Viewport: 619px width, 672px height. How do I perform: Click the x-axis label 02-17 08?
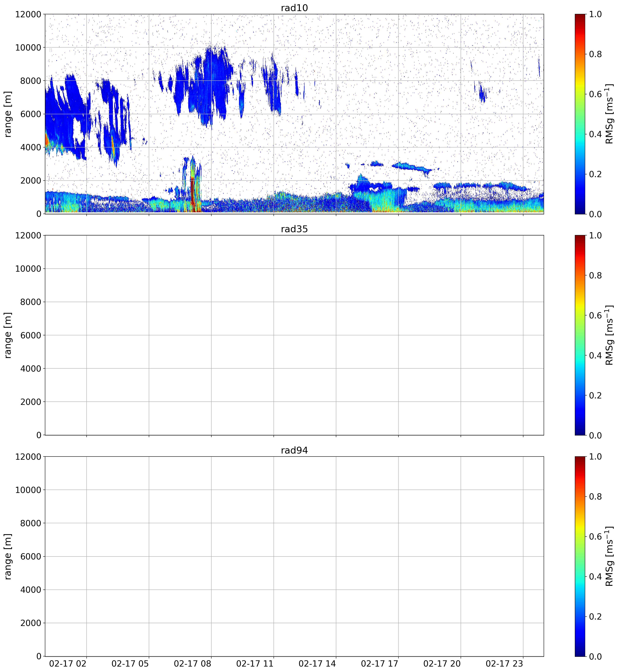[x=192, y=664]
